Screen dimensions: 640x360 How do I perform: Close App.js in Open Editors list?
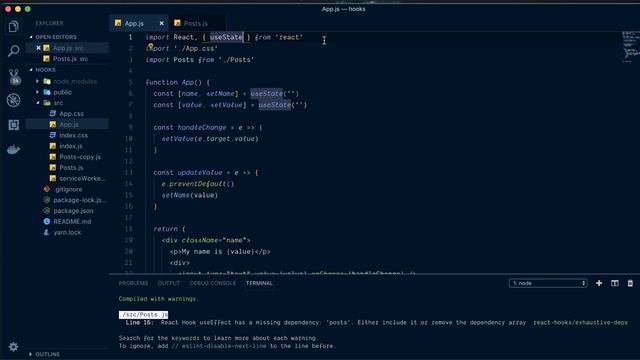pos(38,48)
